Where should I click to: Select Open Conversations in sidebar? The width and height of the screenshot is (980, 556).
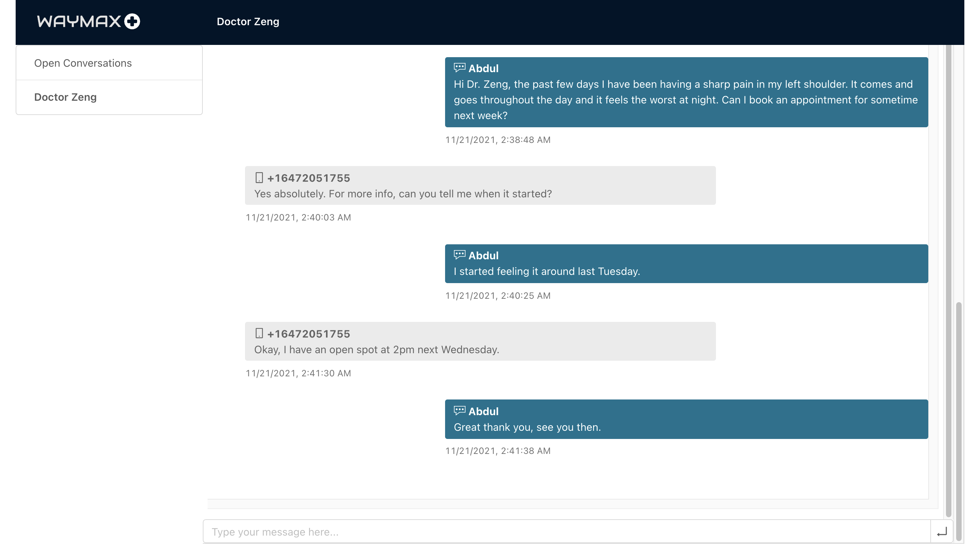(x=83, y=63)
